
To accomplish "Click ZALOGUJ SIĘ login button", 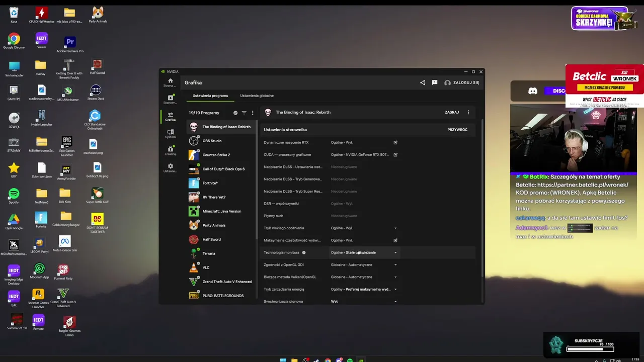I will (462, 82).
